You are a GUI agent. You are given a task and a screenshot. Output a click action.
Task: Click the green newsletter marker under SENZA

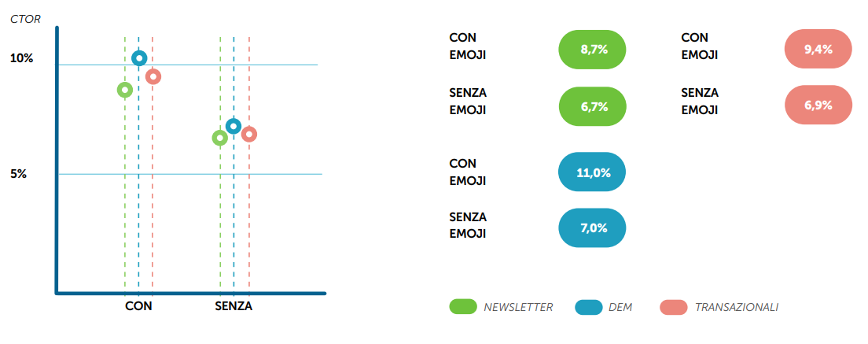219,138
